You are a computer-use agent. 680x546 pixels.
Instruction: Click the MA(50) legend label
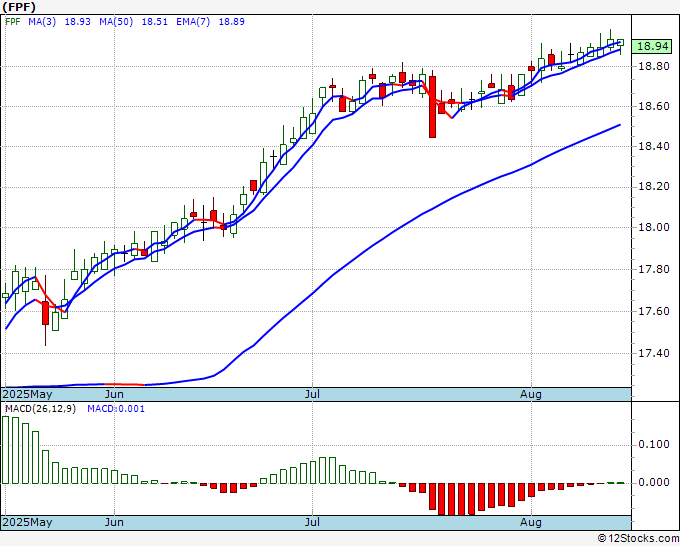(x=116, y=22)
